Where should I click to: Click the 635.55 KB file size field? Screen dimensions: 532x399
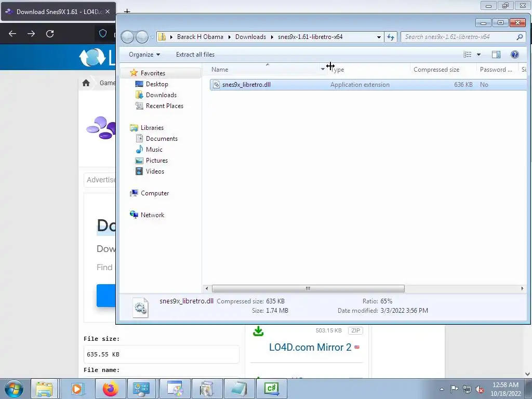161,354
